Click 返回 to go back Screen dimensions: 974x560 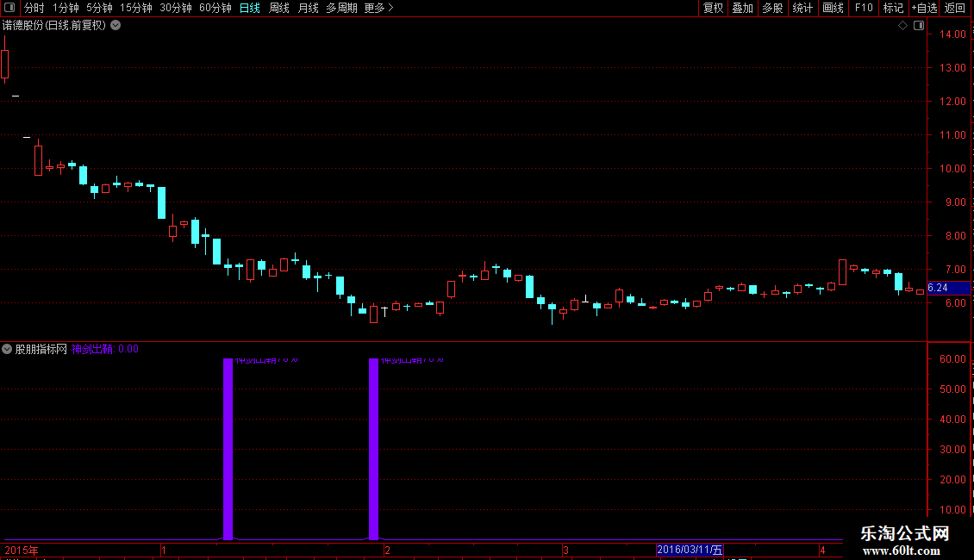[x=955, y=8]
